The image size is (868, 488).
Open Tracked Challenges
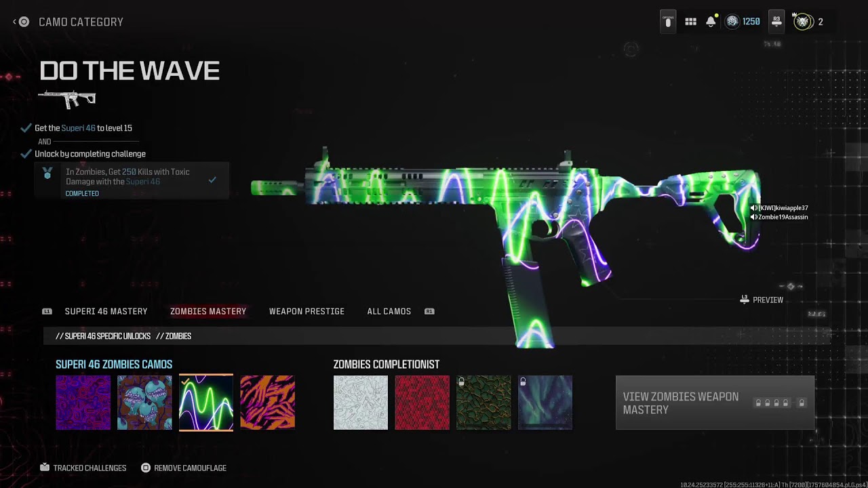(90, 468)
